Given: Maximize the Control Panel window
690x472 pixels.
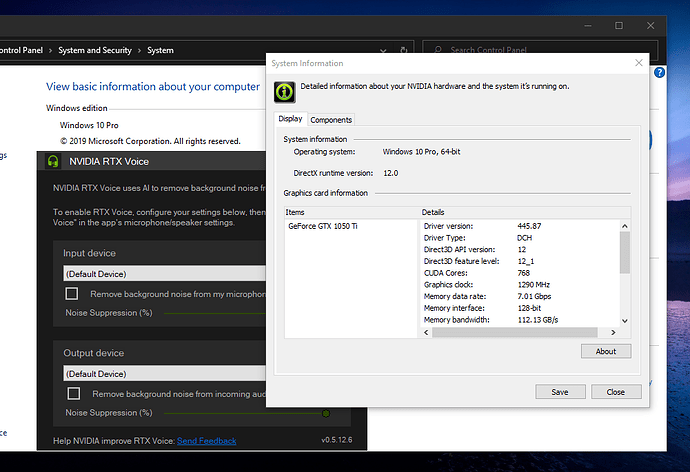Looking at the screenshot, I should click(619, 26).
